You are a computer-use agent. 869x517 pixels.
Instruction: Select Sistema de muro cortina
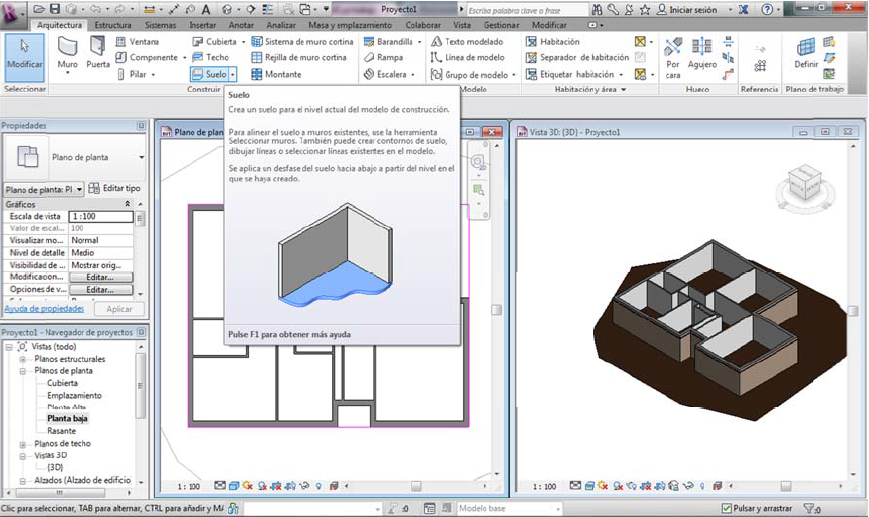(302, 42)
